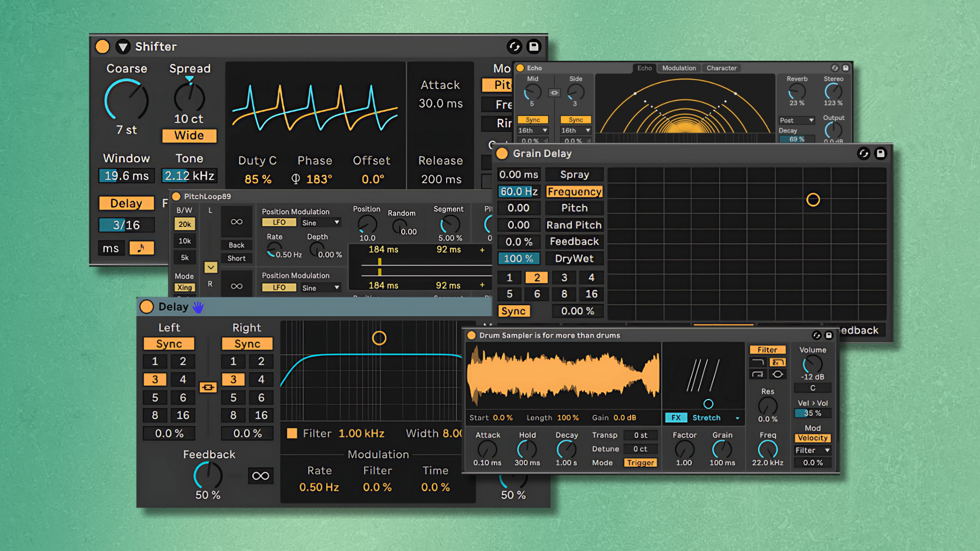This screenshot has width=980, height=551.
Task: Toggle the Wide button under Spread
Action: click(x=189, y=135)
